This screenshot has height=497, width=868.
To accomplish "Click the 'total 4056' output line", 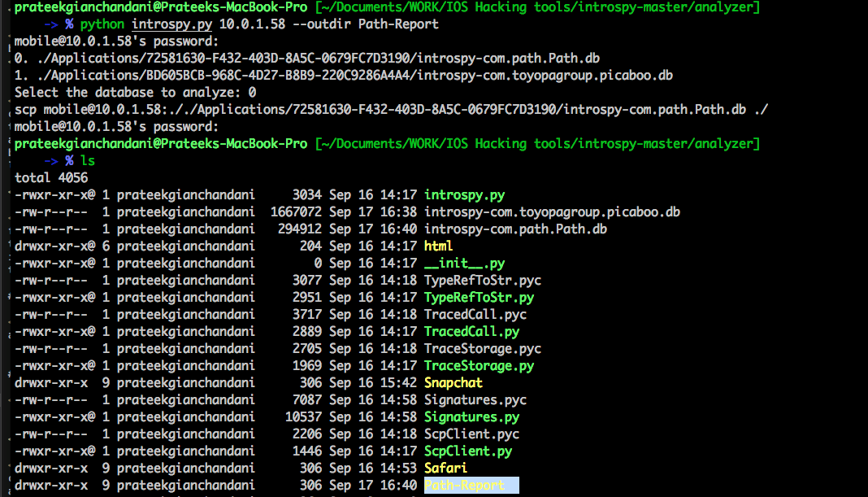I will (x=50, y=177).
